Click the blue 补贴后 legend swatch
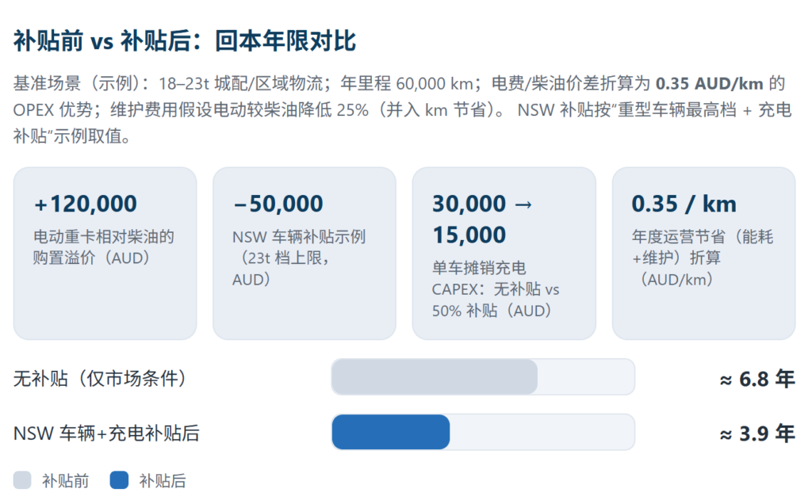The height and width of the screenshot is (504, 812). point(119,479)
